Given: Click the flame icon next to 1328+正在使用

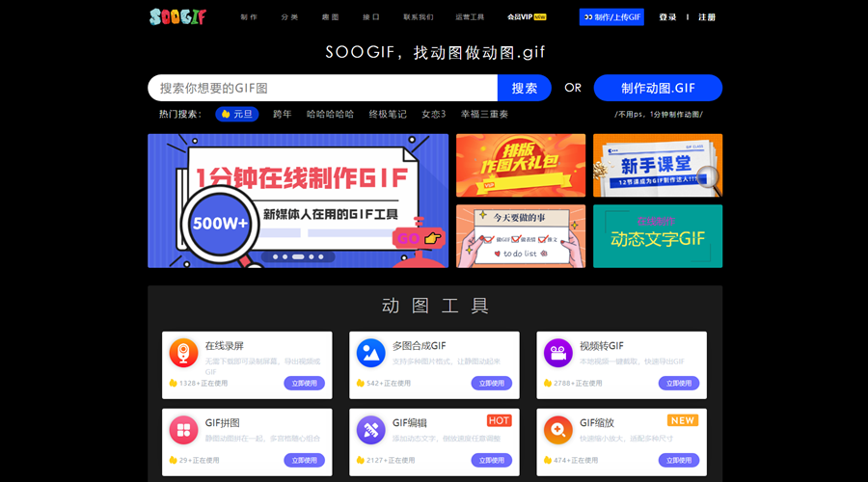Looking at the screenshot, I should (174, 383).
